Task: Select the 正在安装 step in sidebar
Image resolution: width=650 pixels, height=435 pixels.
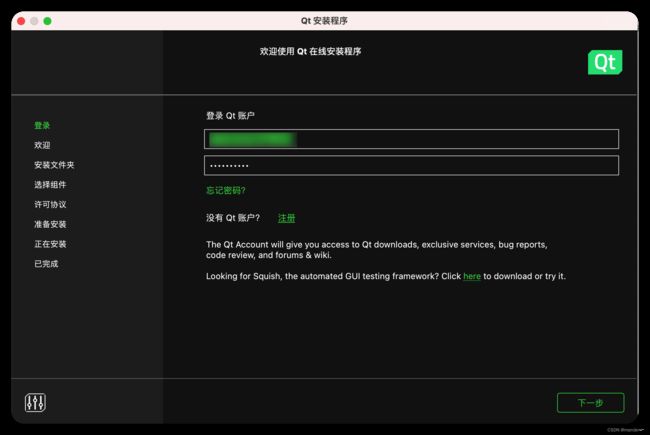Action: 50,244
